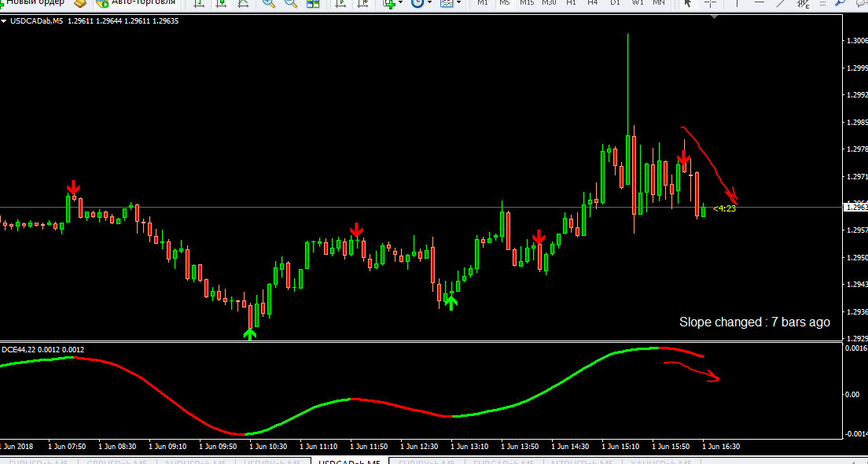Select the trendline drawing tool

tap(781, 3)
